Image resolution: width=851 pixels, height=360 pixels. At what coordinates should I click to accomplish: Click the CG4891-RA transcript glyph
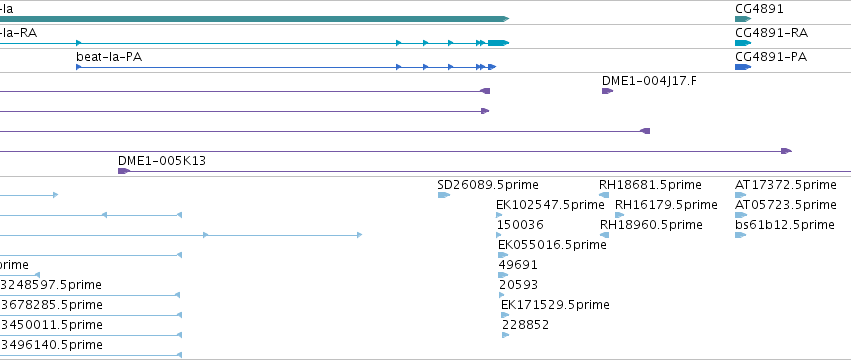(x=743, y=43)
